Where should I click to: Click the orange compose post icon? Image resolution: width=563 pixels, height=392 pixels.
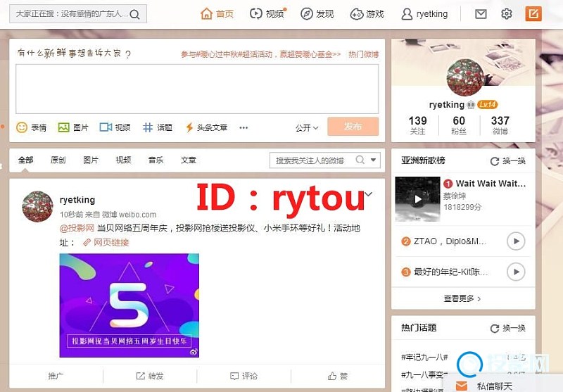pos(533,14)
